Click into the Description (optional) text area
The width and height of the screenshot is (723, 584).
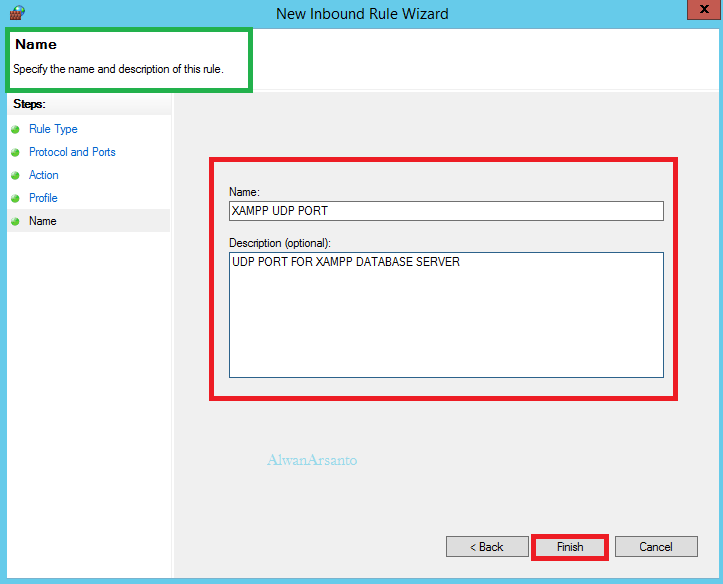[446, 315]
